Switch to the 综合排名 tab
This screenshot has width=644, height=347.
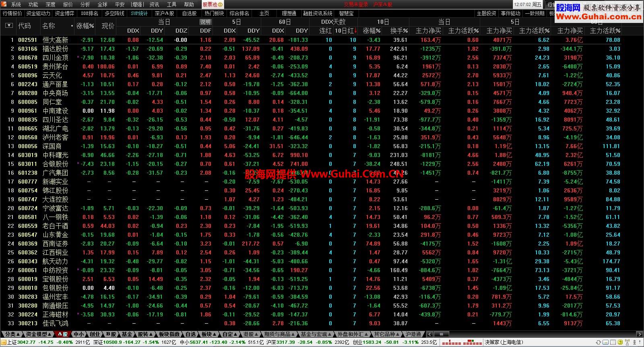pyautogui.click(x=239, y=13)
